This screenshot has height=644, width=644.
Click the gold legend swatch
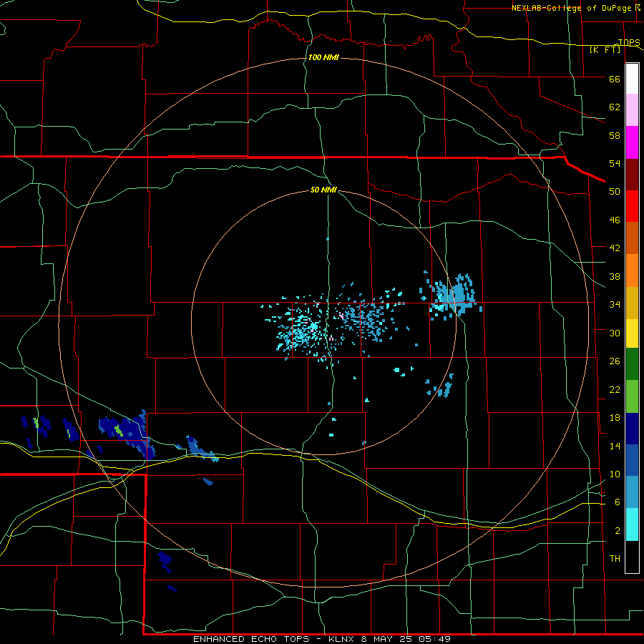(x=632, y=303)
